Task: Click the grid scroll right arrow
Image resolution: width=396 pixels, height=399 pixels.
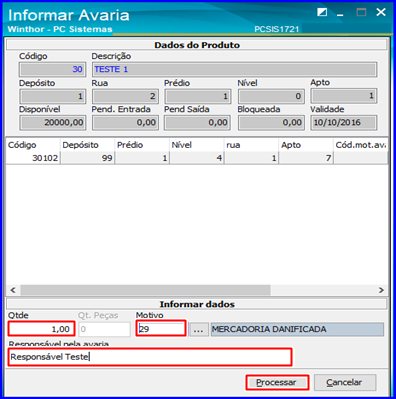Action: tap(381, 290)
